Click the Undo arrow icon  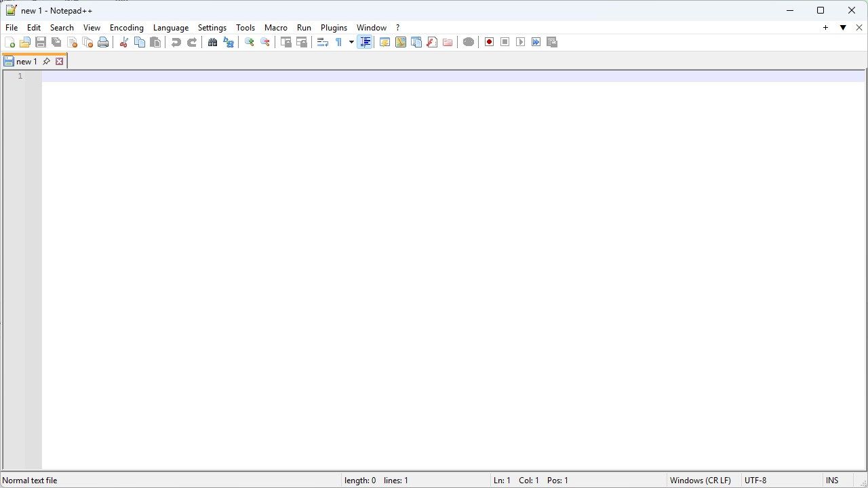[176, 42]
